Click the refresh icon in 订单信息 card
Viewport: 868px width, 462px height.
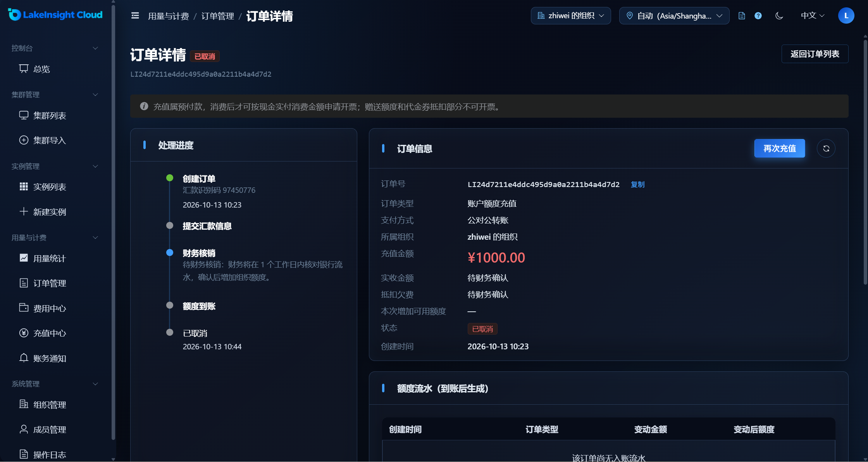(x=826, y=148)
